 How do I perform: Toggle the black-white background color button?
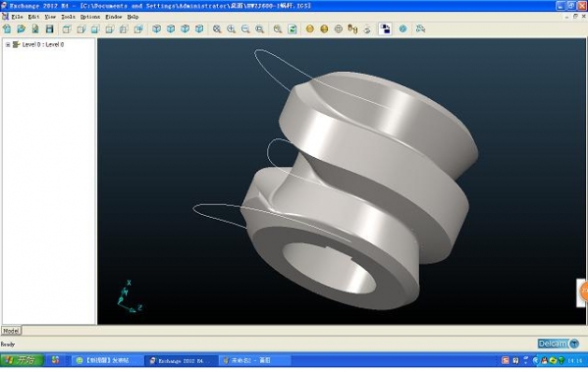pyautogui.click(x=385, y=28)
